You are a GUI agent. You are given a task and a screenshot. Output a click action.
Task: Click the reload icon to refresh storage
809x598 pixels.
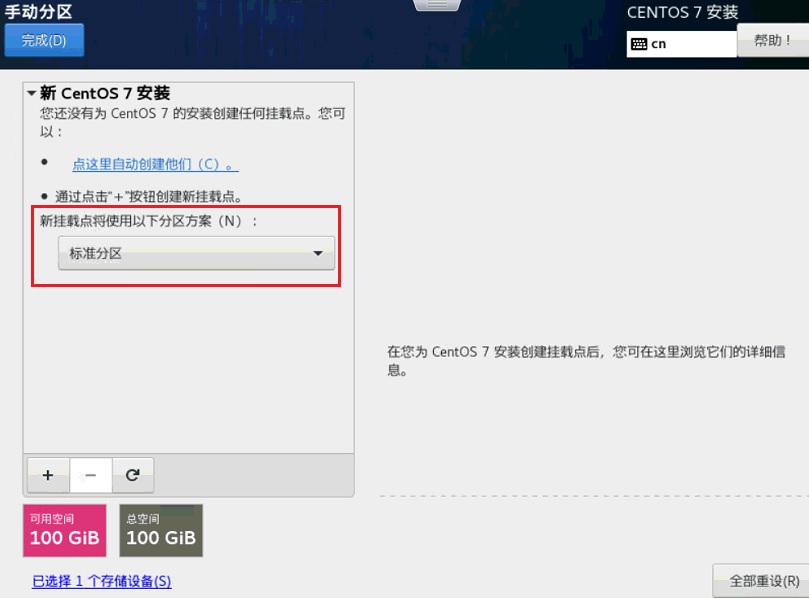133,475
